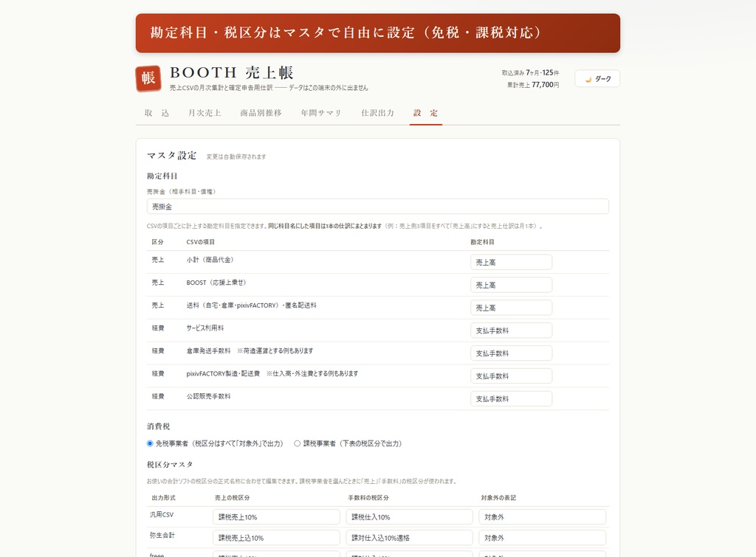756x557 pixels.
Task: Edit account field for pixivFACTORY製造・配送費 row
Action: click(x=511, y=376)
